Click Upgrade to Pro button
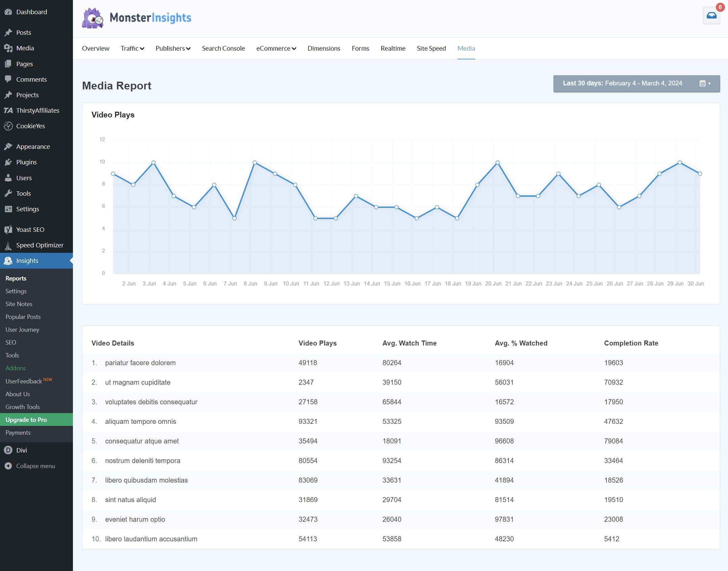Viewport: 728px width, 571px height. tap(26, 420)
